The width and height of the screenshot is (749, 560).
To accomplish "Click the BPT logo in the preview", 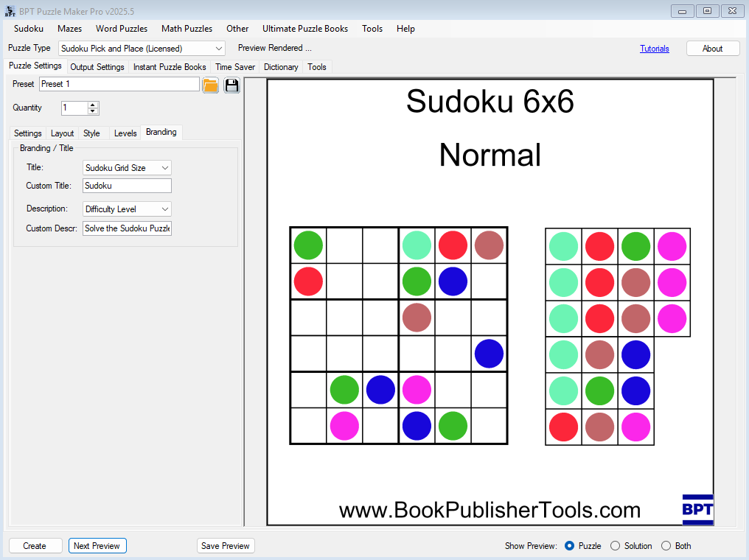I will pos(697,509).
